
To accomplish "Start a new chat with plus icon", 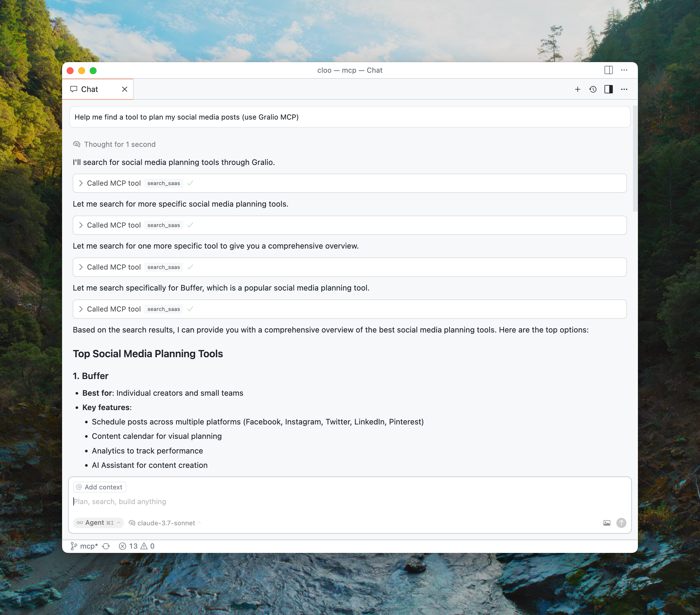I will point(577,89).
